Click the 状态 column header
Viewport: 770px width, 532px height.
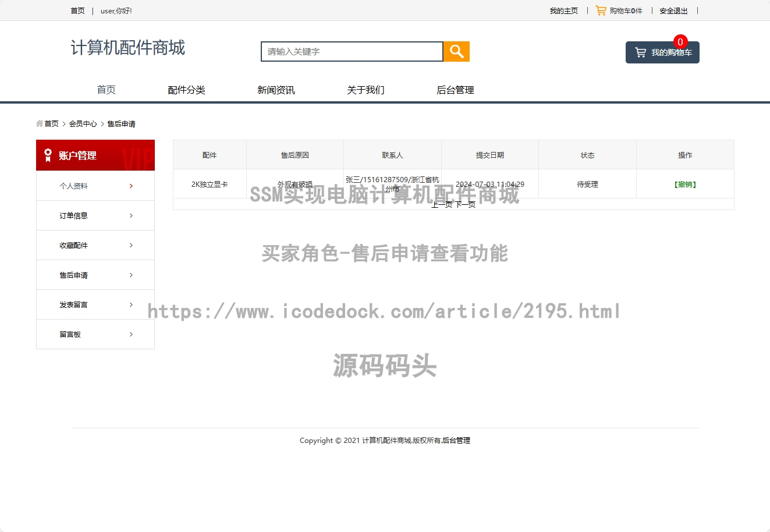pyautogui.click(x=588, y=155)
